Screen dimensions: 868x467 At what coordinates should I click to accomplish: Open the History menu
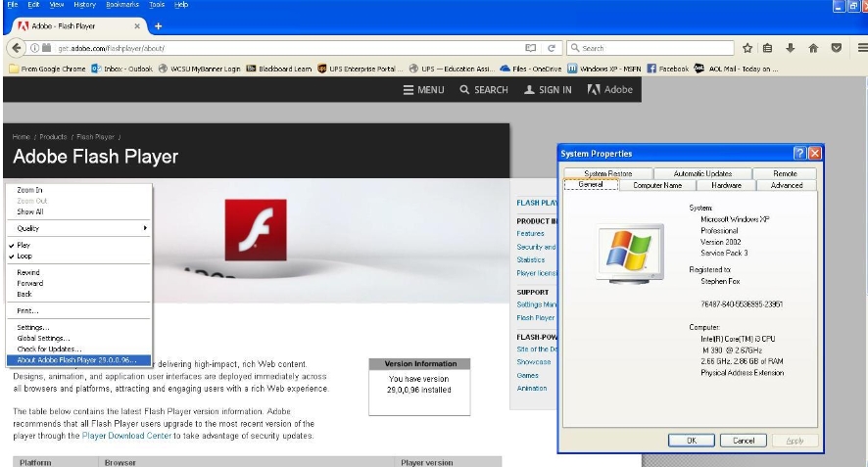84,5
